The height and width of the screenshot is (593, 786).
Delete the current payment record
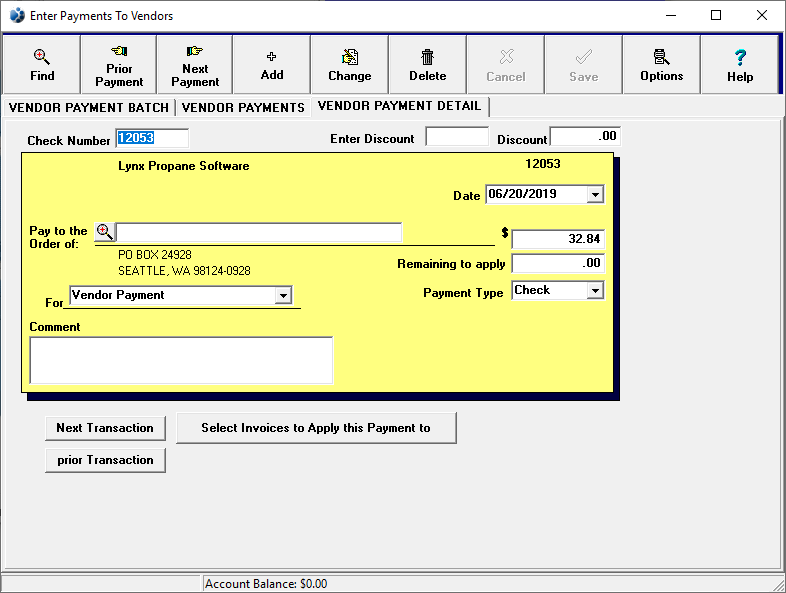click(x=427, y=65)
